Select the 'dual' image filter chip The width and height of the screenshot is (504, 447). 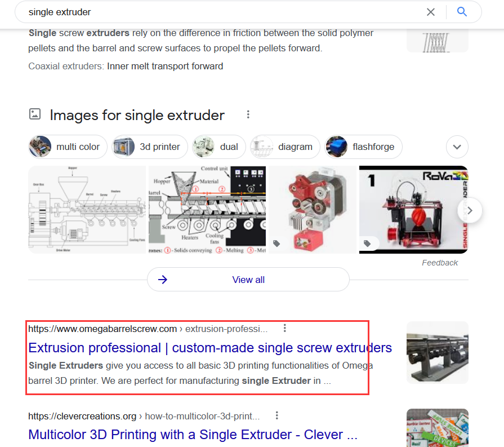(x=218, y=147)
